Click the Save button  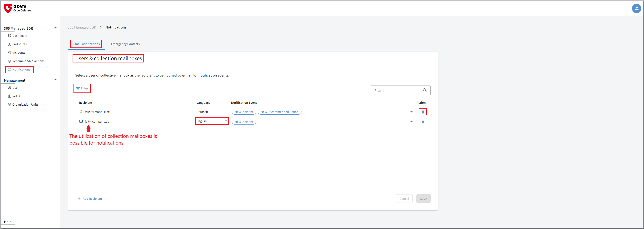pos(423,199)
